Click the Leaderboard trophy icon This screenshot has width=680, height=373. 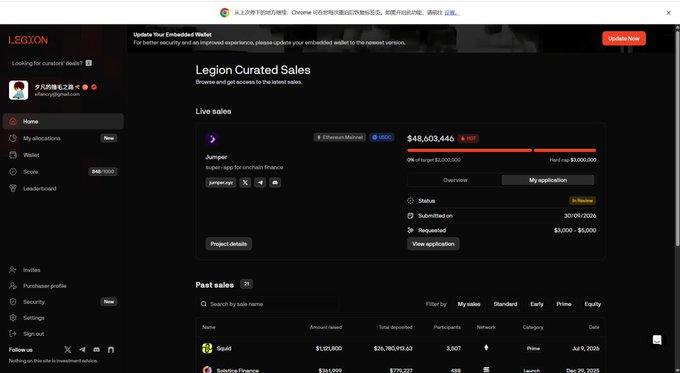coord(13,188)
